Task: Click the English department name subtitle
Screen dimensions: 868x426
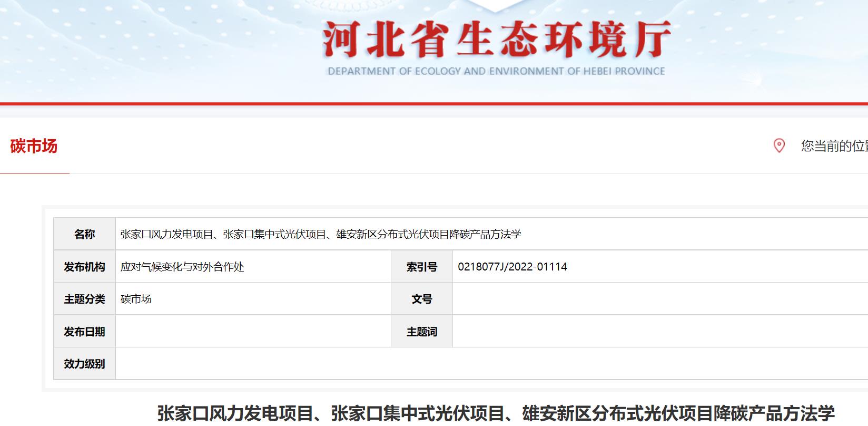Action: click(496, 71)
